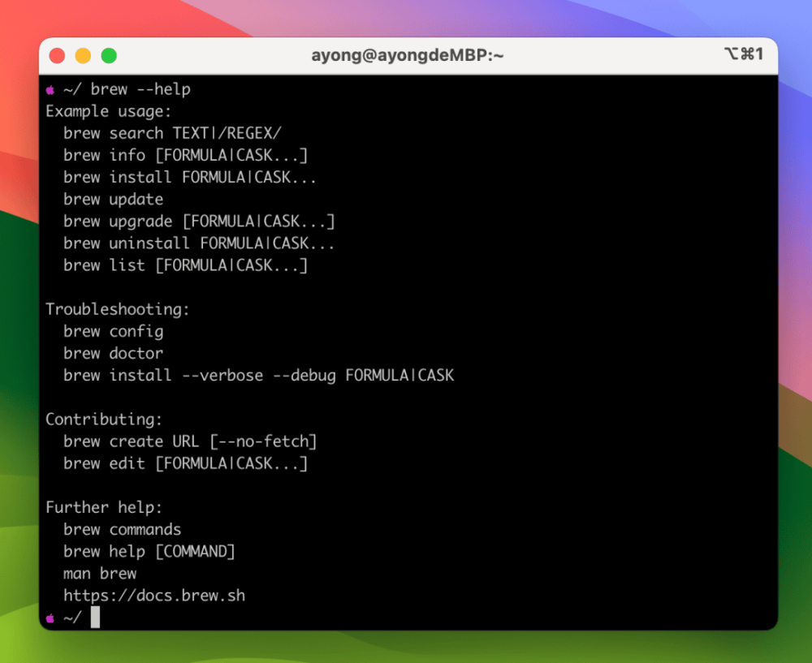Image resolution: width=812 pixels, height=663 pixels.
Task: Click the line 'brew update'
Action: click(114, 200)
